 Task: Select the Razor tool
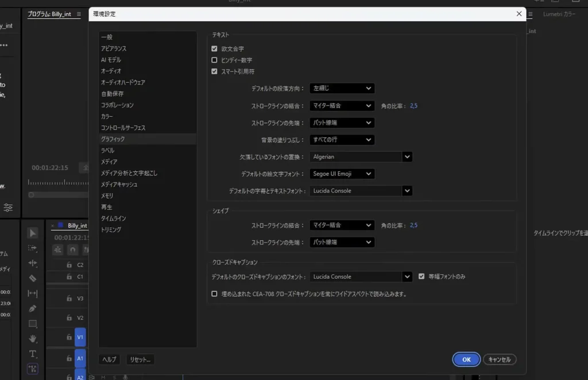point(33,278)
